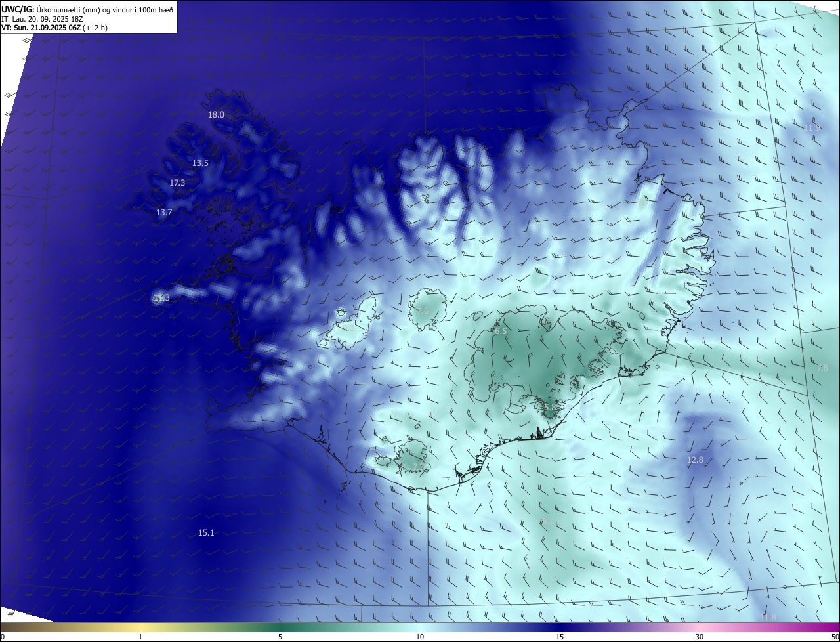Click the 12.8 value southeast of Iceland
Screen dimensions: 840x642
695,460
